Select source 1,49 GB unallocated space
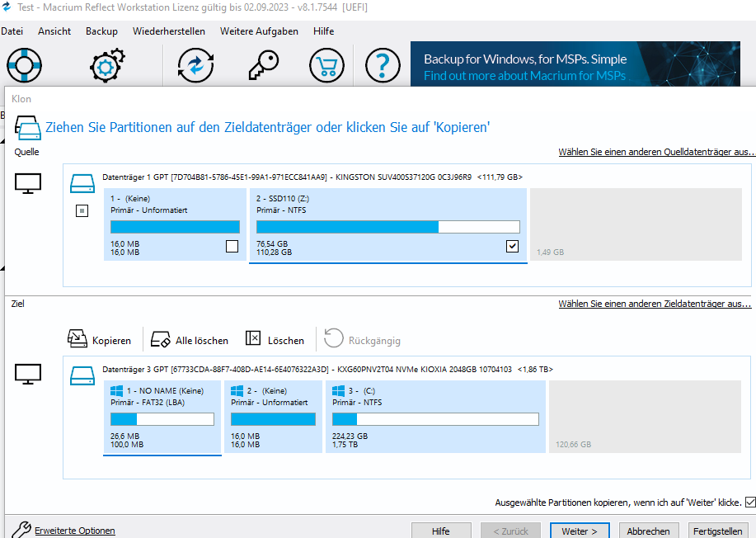 pyautogui.click(x=636, y=224)
